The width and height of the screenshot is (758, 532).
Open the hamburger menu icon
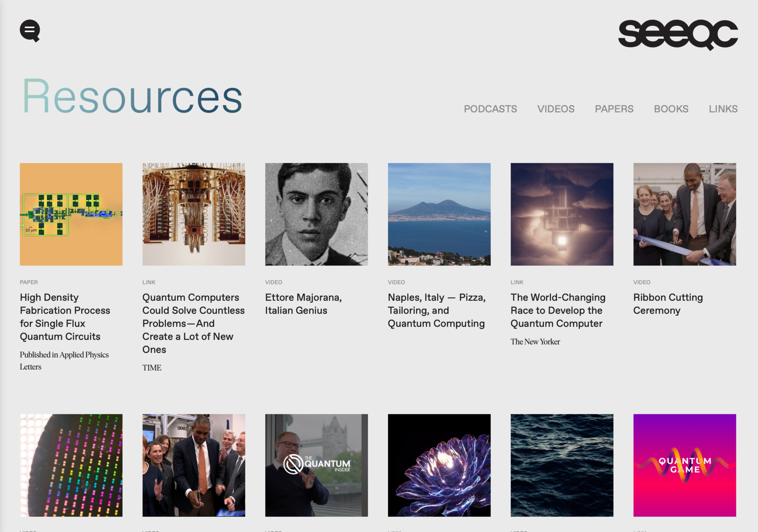[30, 30]
